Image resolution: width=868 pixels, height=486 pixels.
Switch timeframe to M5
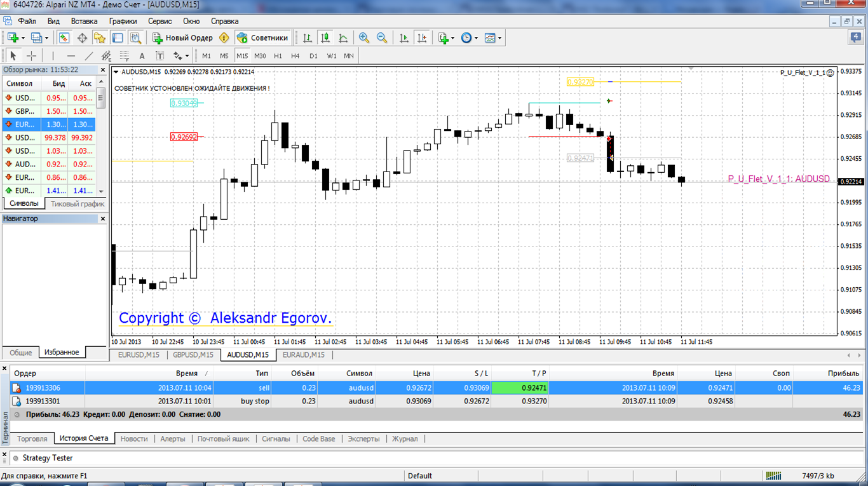(224, 56)
